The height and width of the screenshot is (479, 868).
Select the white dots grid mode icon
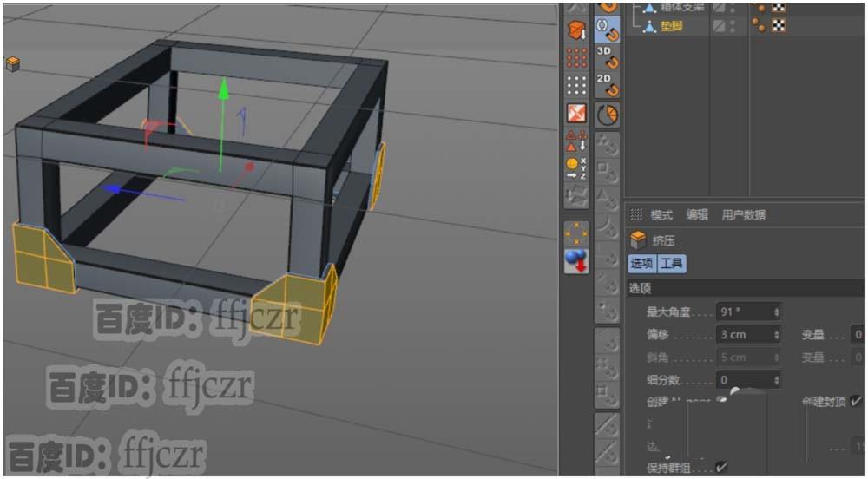(576, 85)
